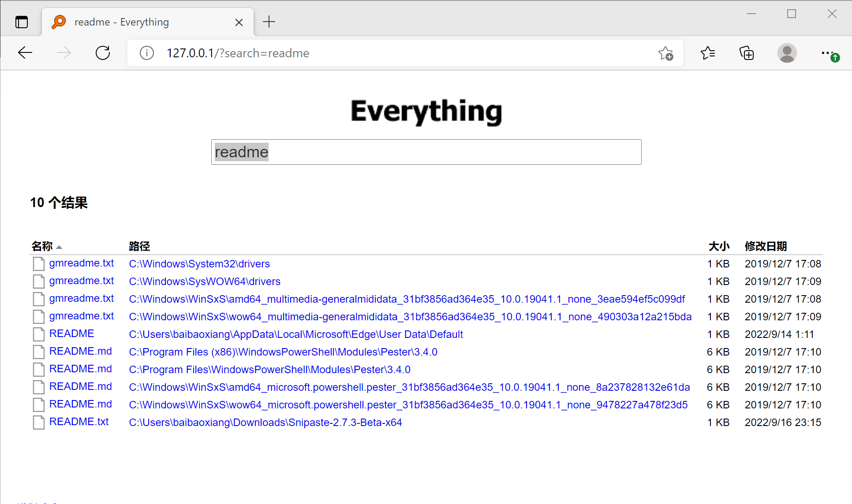Open C:\Program Files\WindowsPowerShell Pester path
The image size is (852, 504).
[x=270, y=370]
